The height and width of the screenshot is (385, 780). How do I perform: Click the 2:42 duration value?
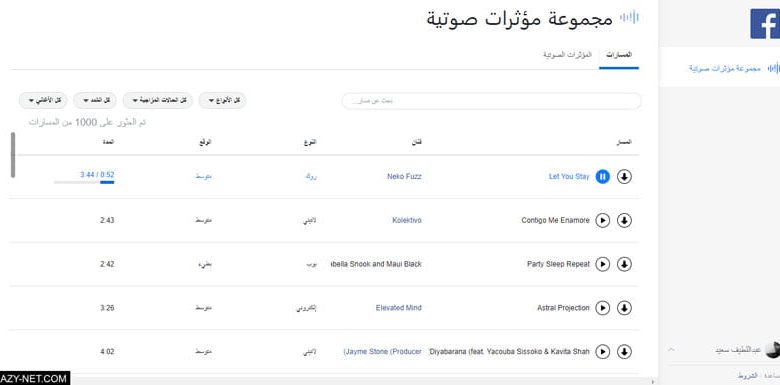pyautogui.click(x=107, y=264)
